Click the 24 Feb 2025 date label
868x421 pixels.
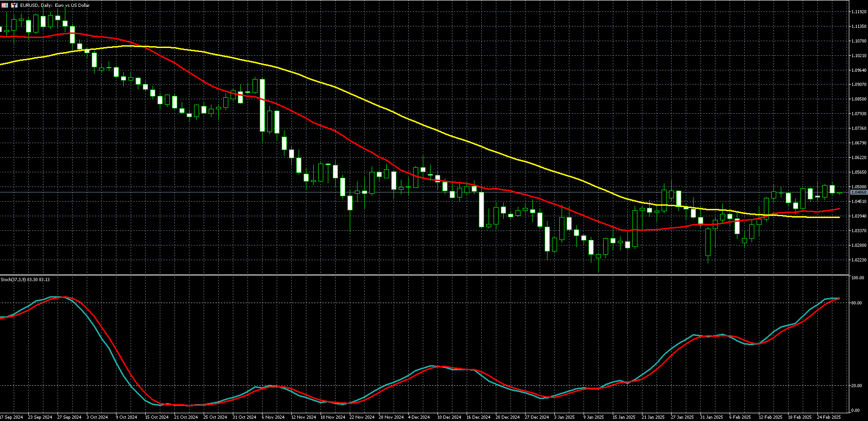tap(829, 417)
